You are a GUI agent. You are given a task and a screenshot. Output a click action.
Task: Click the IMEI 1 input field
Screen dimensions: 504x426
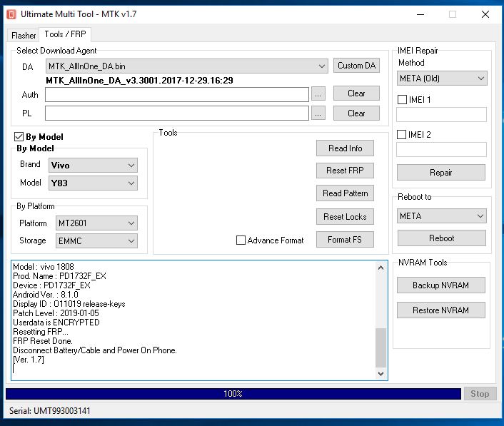click(441, 115)
